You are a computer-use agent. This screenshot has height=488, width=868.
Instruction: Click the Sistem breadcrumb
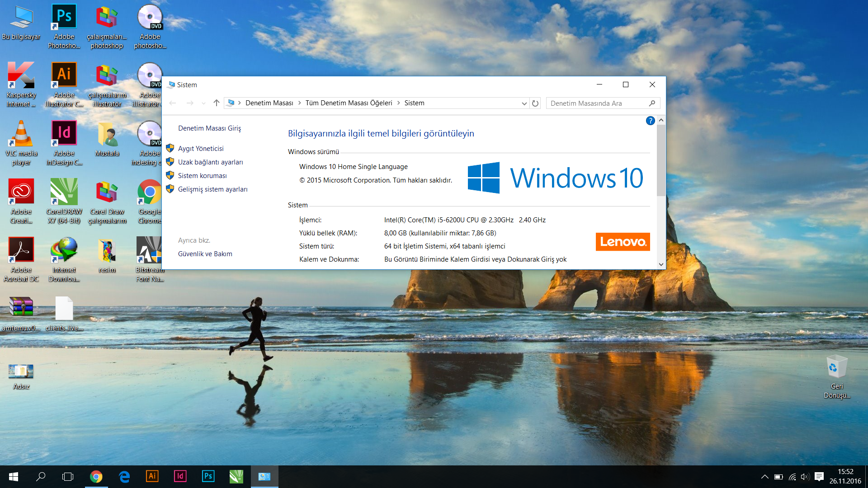[x=414, y=103]
